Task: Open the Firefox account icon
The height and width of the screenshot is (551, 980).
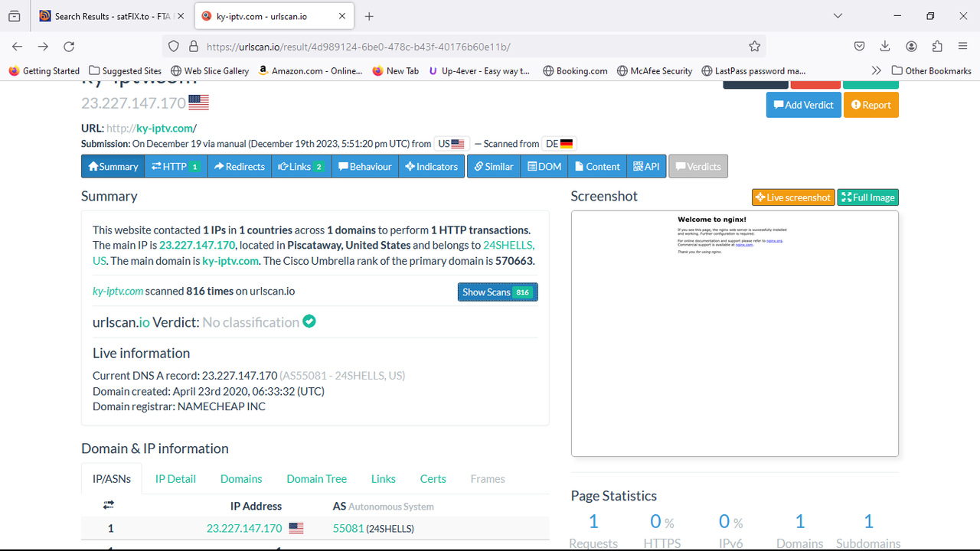Action: click(911, 47)
